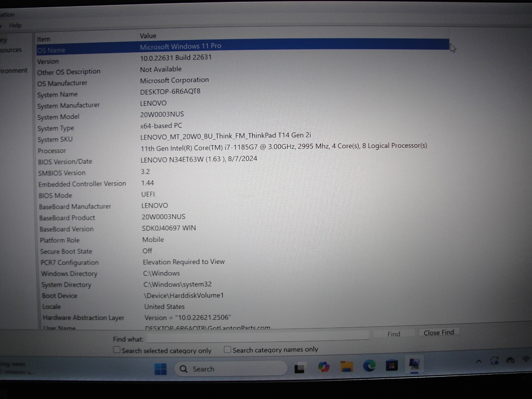
Task: Select the OS Manufacturer row
Action: [x=243, y=81]
